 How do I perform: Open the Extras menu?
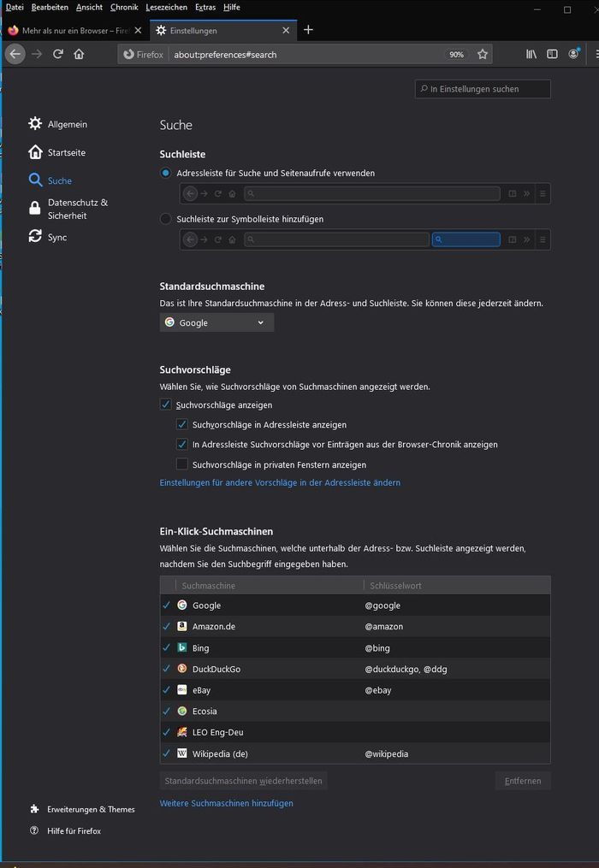[205, 7]
